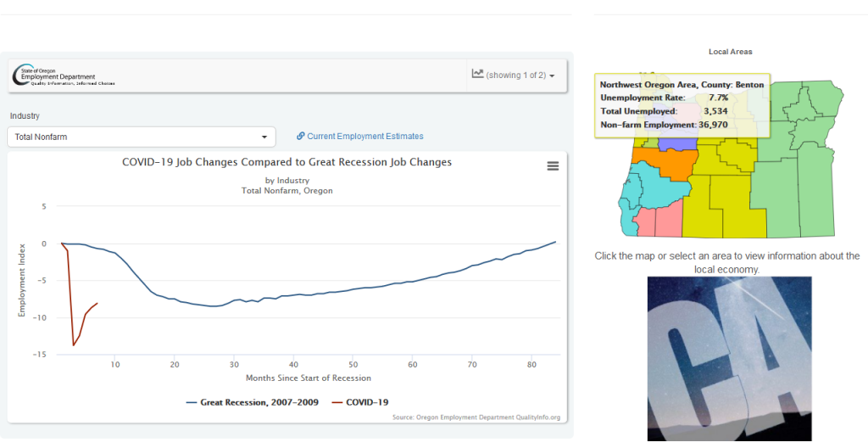Expand the 'showing 1 of 2' chart selector
Viewport: 868px width, 448px height.
[x=514, y=76]
